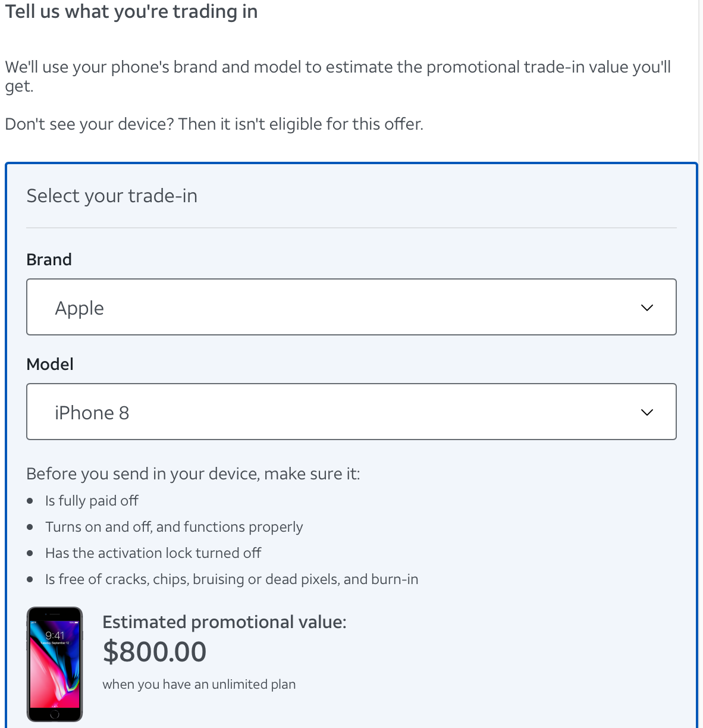Open the Model dropdown showing iPhone 8
The image size is (703, 728).
[351, 412]
